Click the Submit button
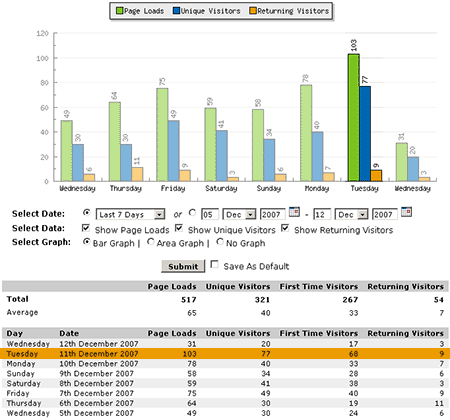 (183, 266)
